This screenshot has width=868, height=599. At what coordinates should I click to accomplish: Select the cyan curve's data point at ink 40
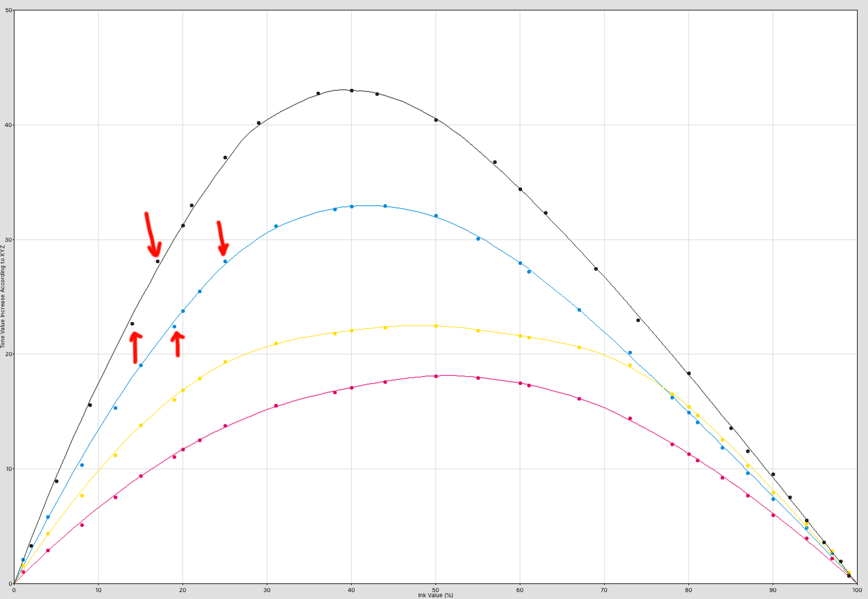351,206
